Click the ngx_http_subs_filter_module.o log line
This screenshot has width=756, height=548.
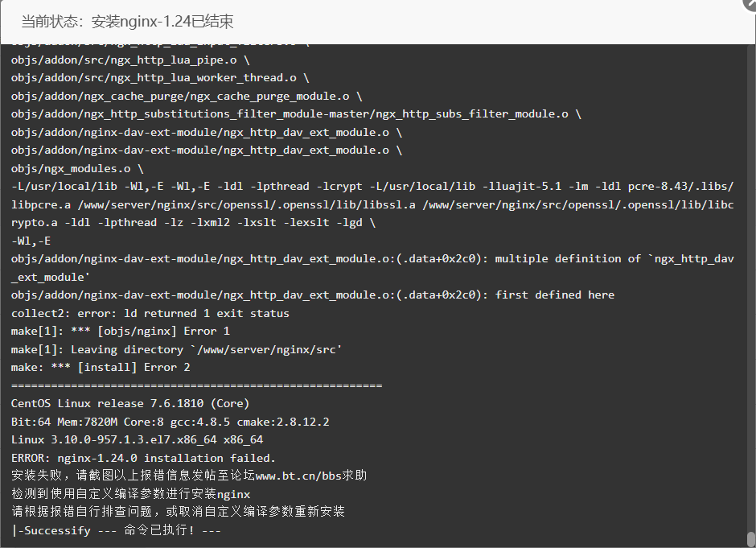[296, 114]
